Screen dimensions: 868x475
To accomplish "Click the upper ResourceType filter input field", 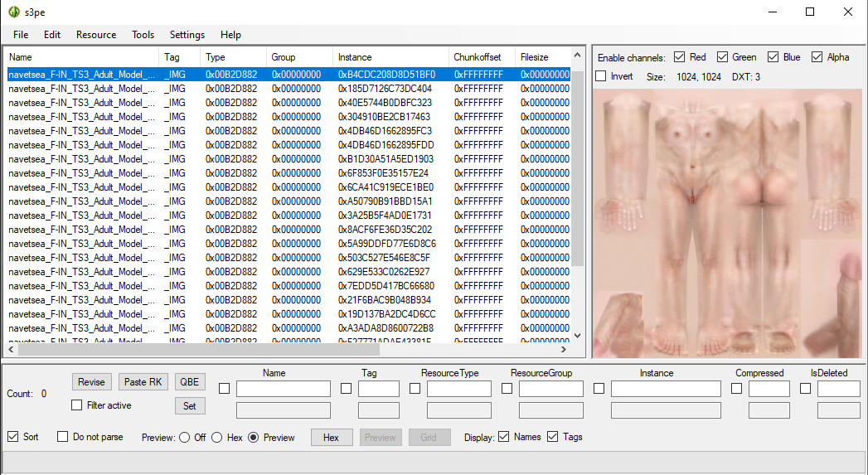I will (x=459, y=389).
